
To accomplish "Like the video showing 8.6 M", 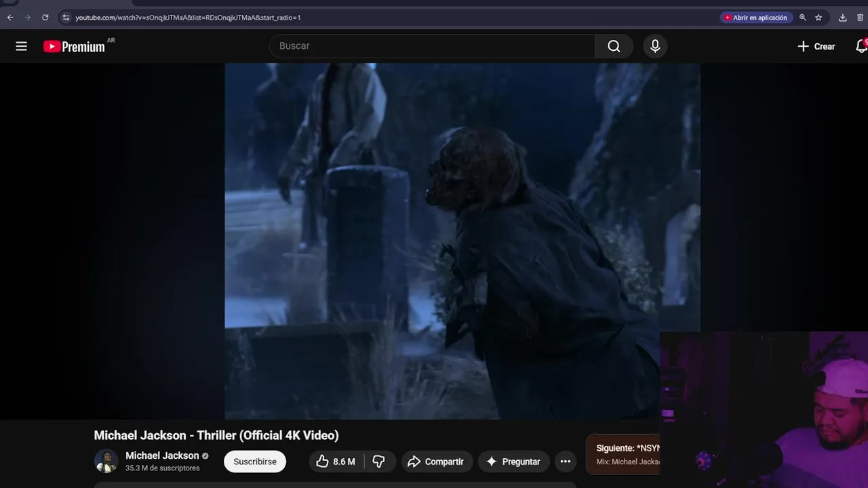I will pyautogui.click(x=336, y=462).
